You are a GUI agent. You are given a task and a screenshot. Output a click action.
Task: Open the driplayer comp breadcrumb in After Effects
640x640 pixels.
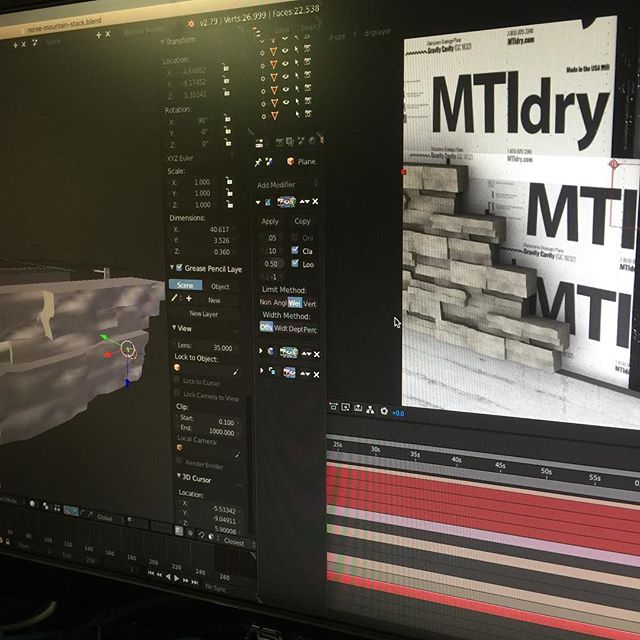(377, 32)
